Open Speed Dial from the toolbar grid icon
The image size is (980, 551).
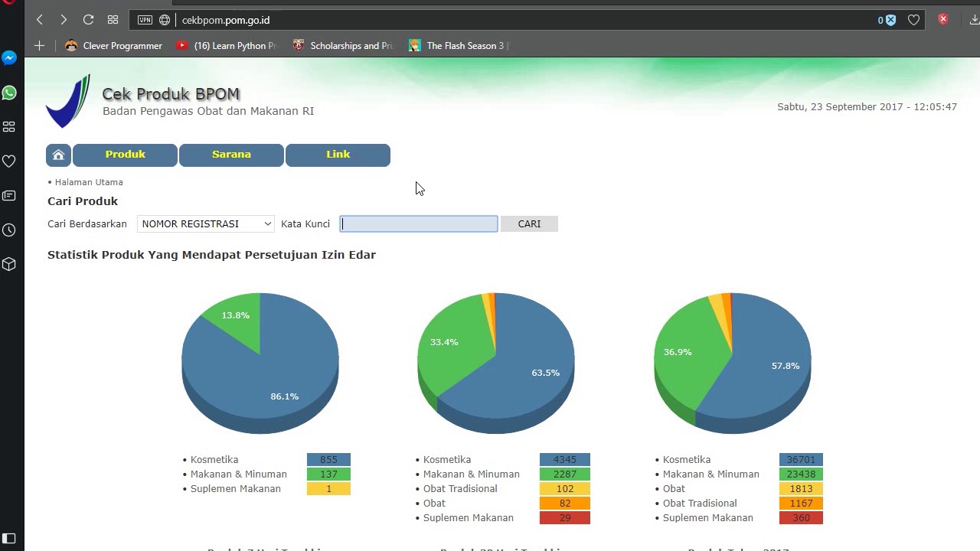(113, 20)
